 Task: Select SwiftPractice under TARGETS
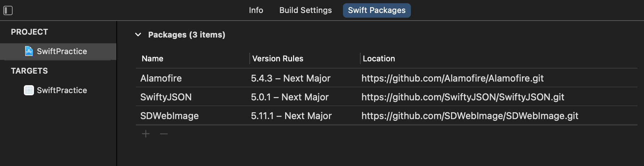62,90
